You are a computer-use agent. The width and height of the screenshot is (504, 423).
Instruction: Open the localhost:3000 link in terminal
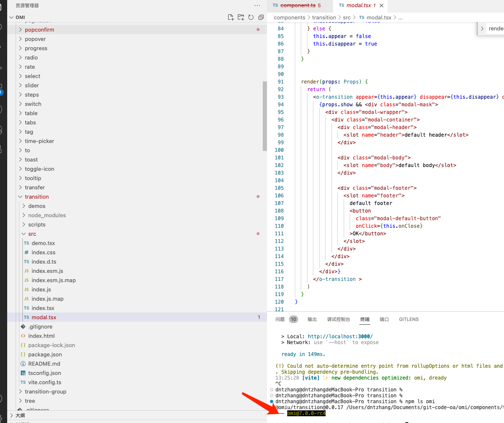click(x=340, y=337)
